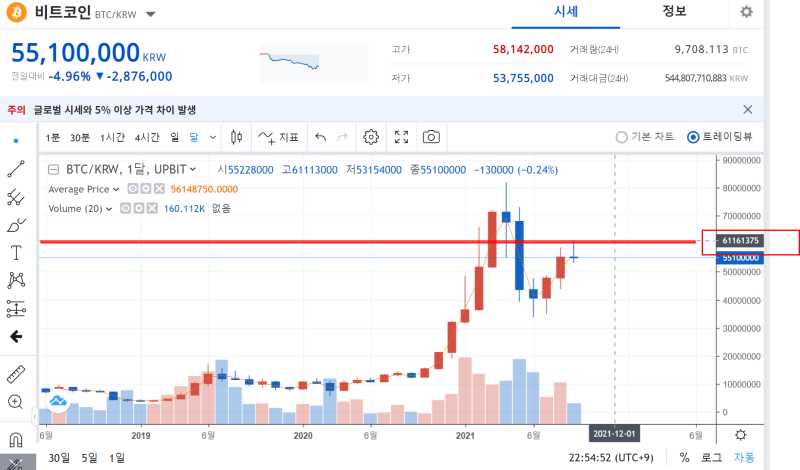Select the forecast position tool
This screenshot has height=470, width=800.
16,308
